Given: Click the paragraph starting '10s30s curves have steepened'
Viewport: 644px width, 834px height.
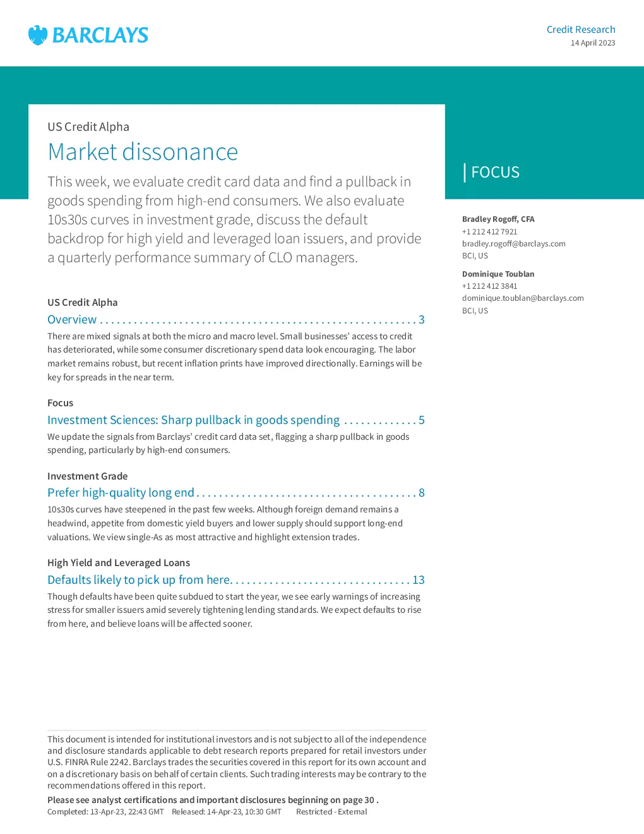Looking at the screenshot, I should pos(225,523).
